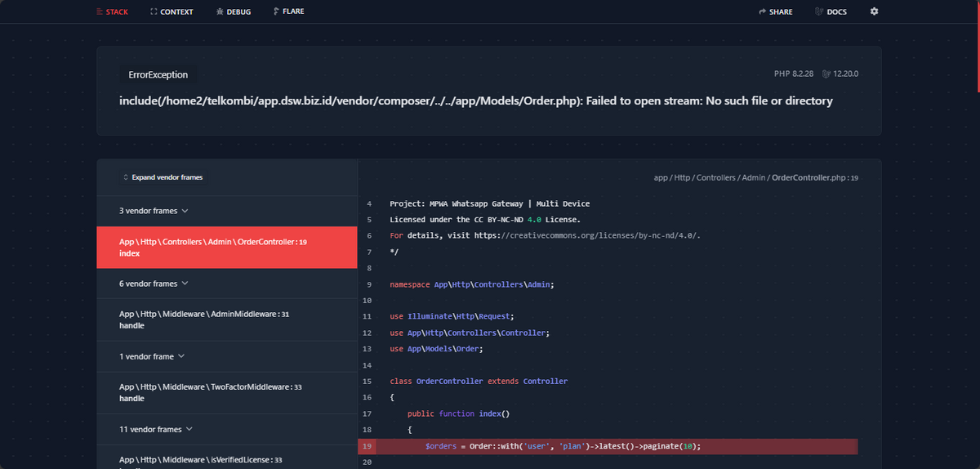Select the AdminMiddleware:31 handle frame
Image resolution: width=980 pixels, height=469 pixels.
[x=227, y=319]
